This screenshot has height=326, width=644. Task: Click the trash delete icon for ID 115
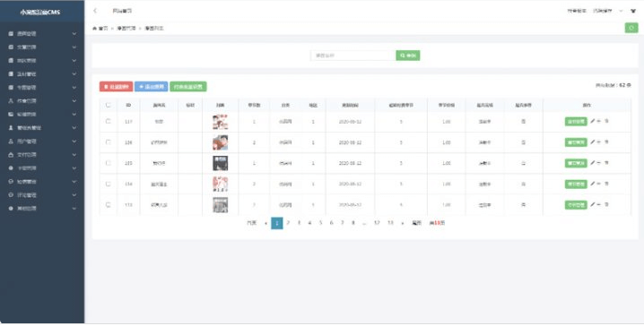(606, 163)
